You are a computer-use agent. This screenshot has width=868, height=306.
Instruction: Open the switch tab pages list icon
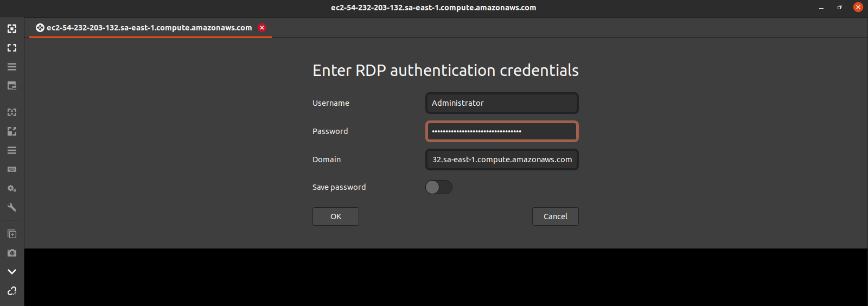pos(12,67)
